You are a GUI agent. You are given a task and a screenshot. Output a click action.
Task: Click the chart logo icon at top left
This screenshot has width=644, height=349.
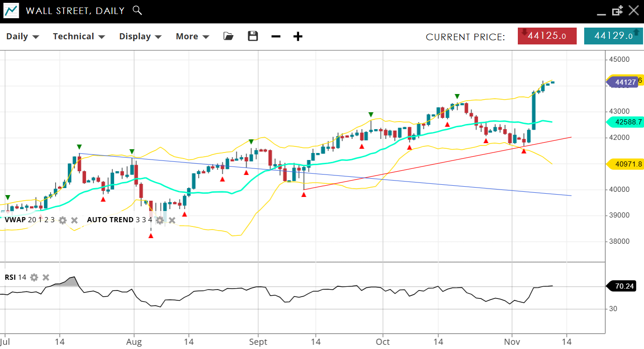tap(11, 11)
